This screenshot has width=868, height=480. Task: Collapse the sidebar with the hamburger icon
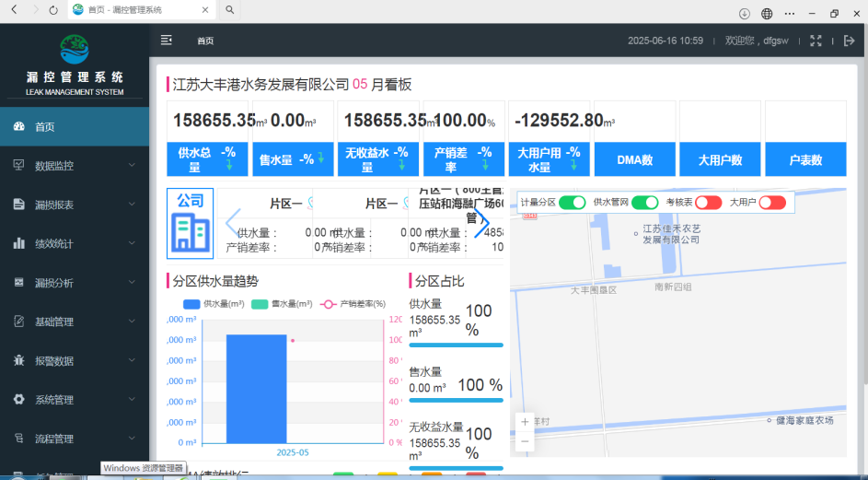point(167,41)
